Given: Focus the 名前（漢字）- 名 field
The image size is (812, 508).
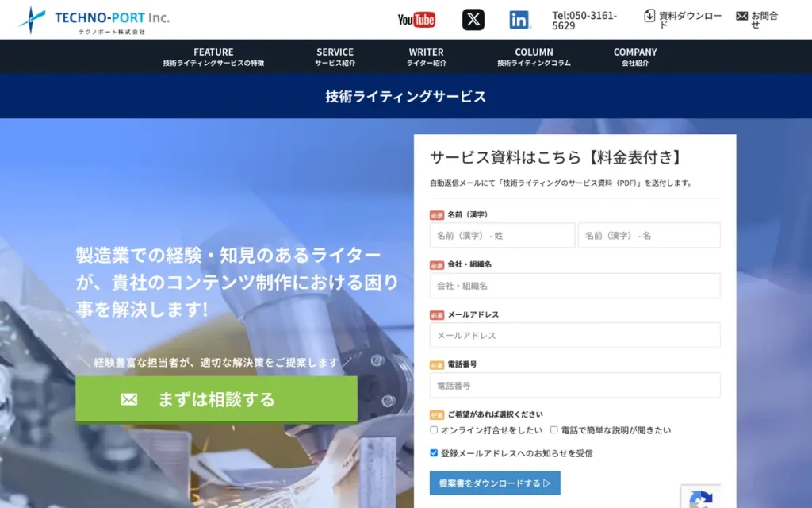Looking at the screenshot, I should (649, 235).
